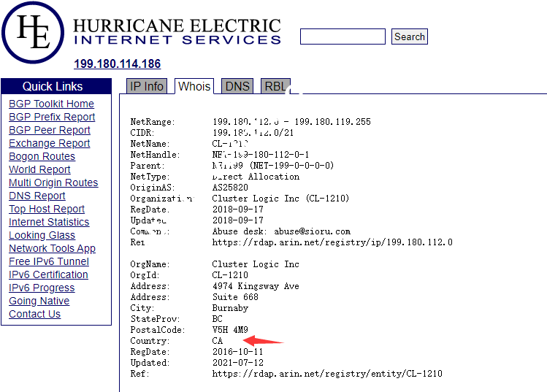Click the org RegDate 2016-10-11

click(x=238, y=352)
